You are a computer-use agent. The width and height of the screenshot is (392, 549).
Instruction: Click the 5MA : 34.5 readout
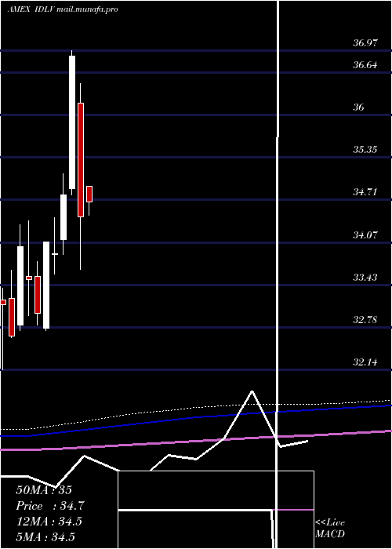45,537
